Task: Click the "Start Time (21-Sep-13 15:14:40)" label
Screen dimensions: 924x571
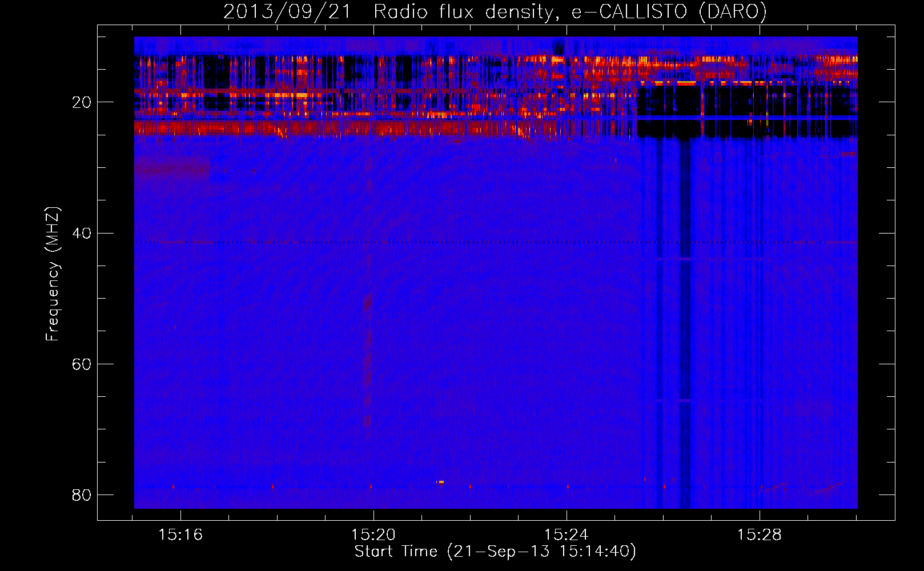Action: tap(495, 552)
